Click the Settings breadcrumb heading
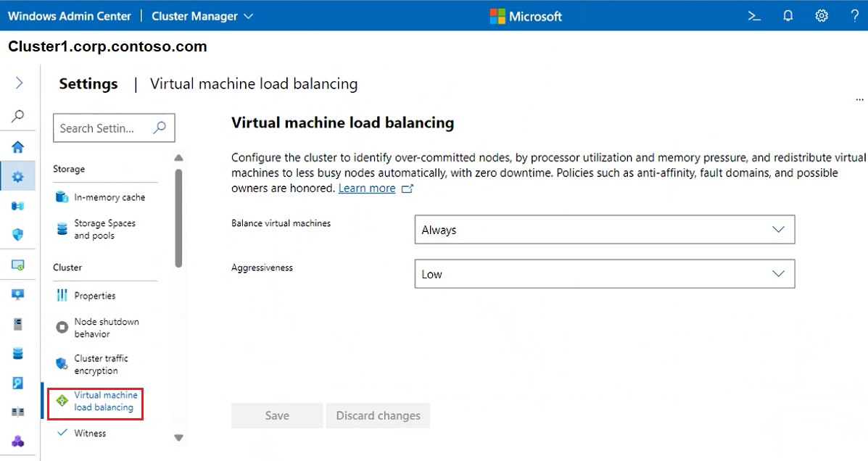 (88, 83)
